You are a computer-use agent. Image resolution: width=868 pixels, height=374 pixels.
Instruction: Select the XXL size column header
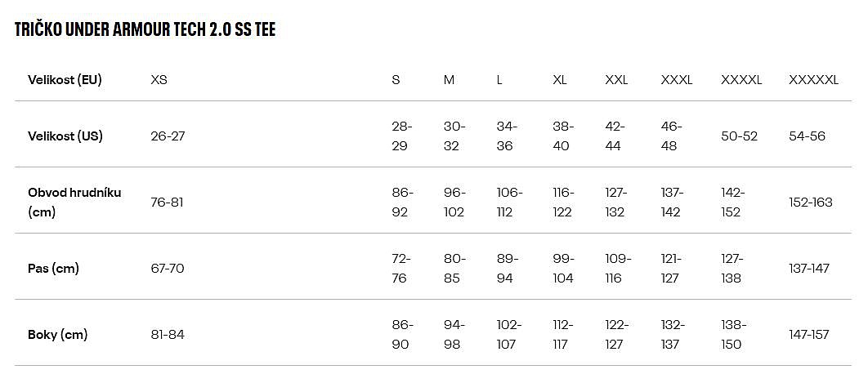click(x=616, y=80)
